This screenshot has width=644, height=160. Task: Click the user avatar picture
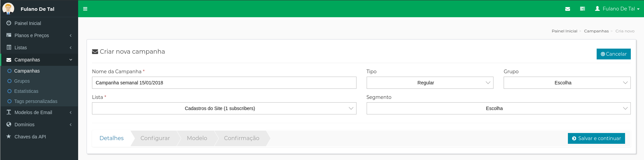tap(8, 8)
